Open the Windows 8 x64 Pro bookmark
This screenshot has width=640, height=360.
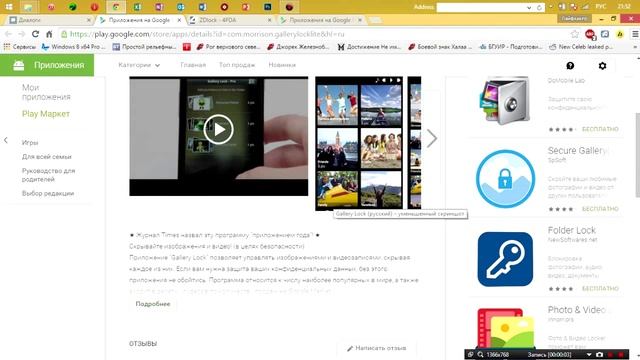[73, 47]
